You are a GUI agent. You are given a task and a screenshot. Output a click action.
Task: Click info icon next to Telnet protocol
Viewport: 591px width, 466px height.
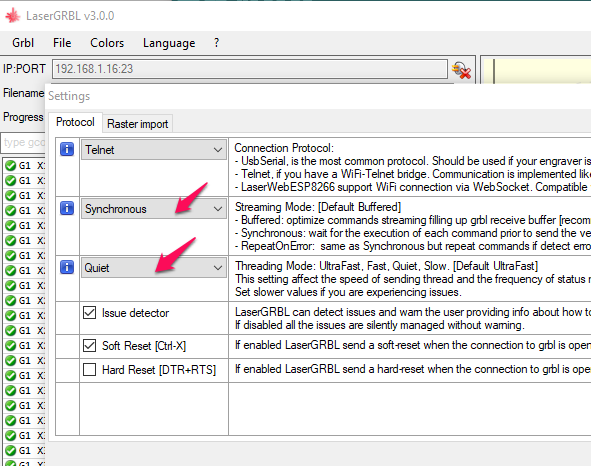[67, 149]
